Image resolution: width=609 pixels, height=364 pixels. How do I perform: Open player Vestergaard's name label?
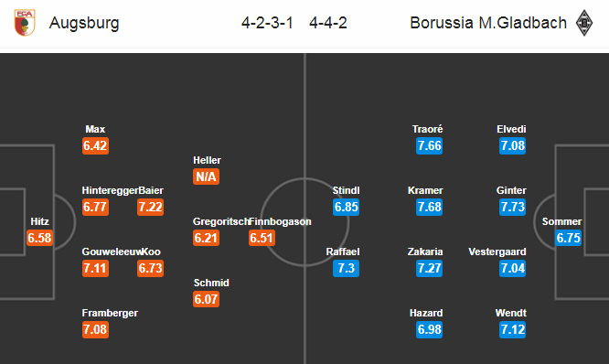click(x=497, y=252)
